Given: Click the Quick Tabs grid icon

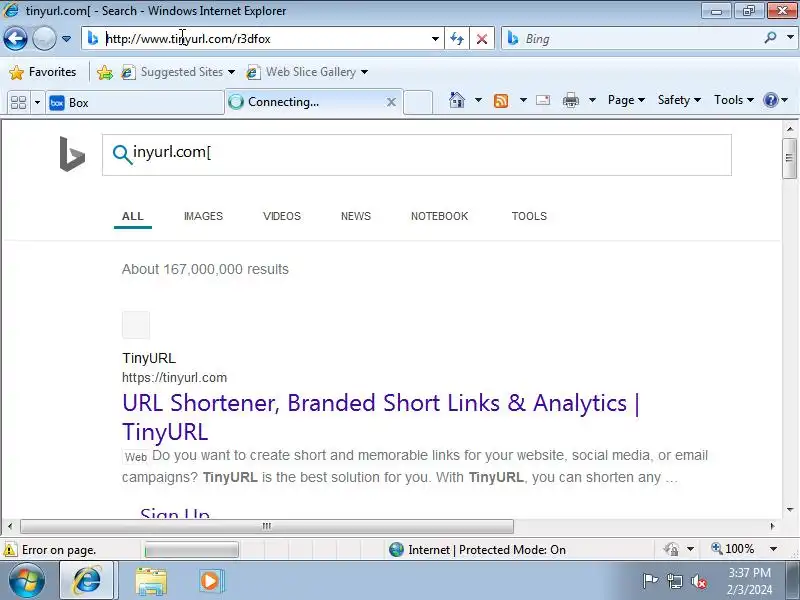Looking at the screenshot, I should coord(18,103).
